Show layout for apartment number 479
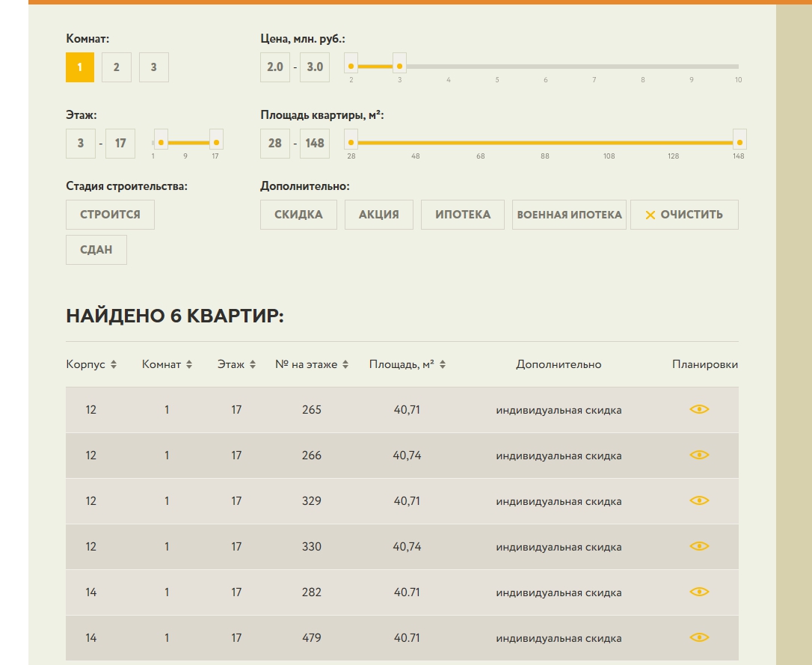The height and width of the screenshot is (665, 812). [x=698, y=637]
